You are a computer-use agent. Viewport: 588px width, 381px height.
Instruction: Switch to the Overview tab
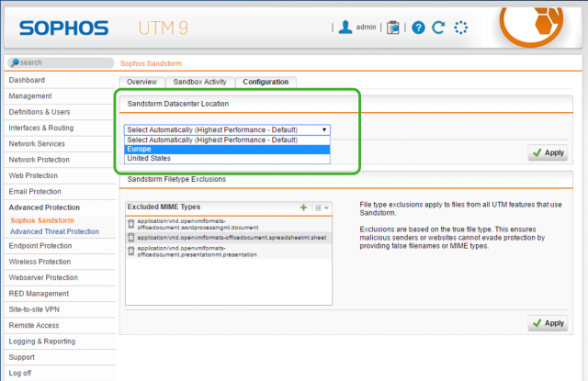141,82
